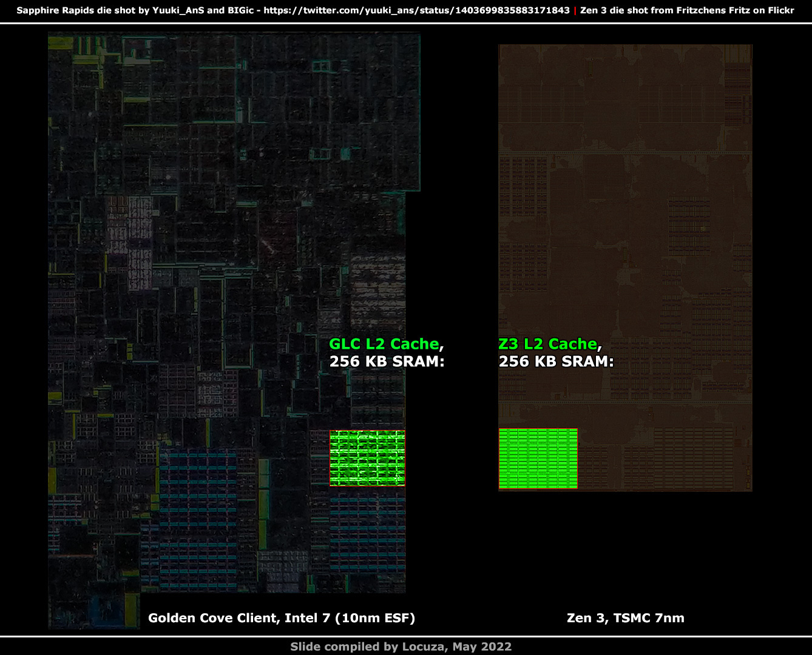
Task: Click the Zen 3 die shot image
Action: [x=625, y=267]
